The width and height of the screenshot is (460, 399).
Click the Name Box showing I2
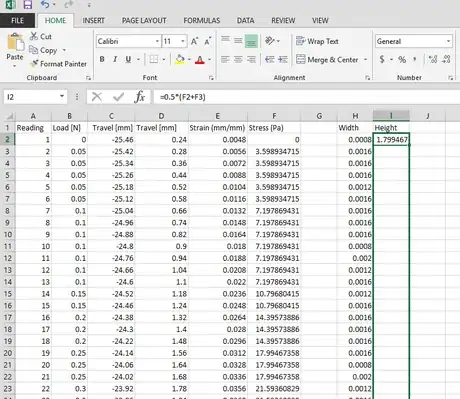point(35,97)
